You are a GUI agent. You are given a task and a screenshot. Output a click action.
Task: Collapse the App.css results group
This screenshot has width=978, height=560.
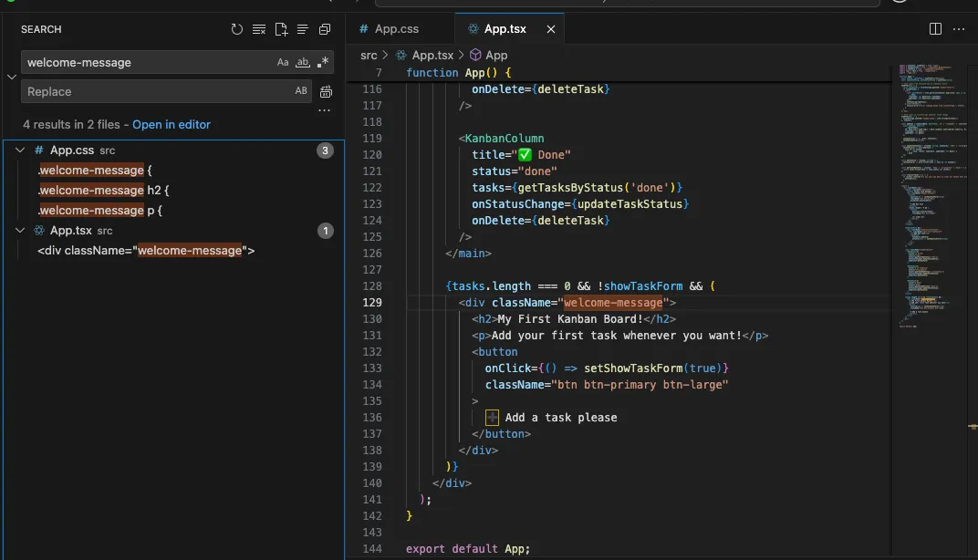21,150
